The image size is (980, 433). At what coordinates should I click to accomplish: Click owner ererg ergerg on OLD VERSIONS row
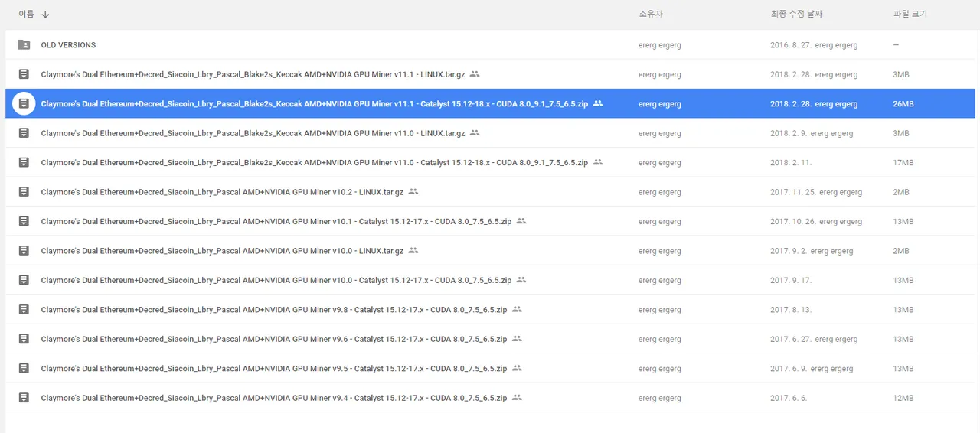coord(659,45)
